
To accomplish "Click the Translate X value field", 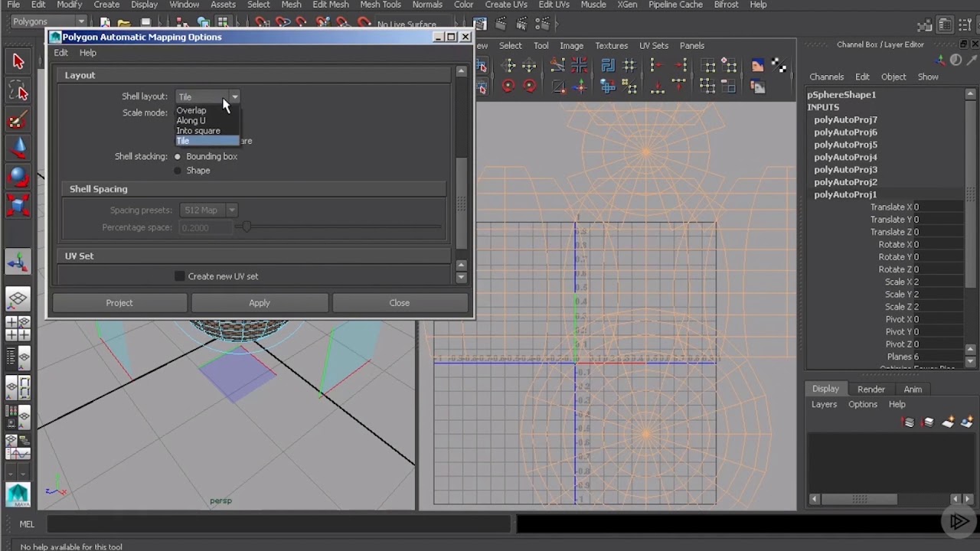I will coord(937,207).
